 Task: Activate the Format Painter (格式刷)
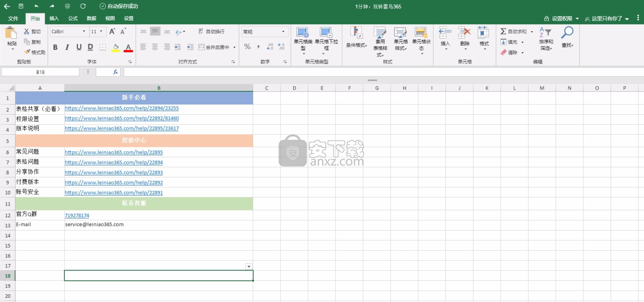[x=35, y=52]
